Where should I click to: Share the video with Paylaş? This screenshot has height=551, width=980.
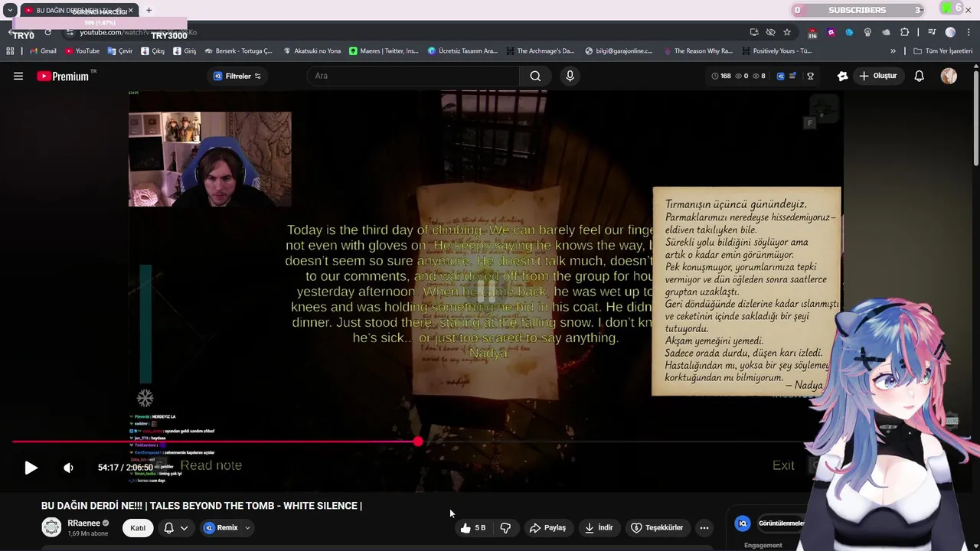(x=547, y=528)
